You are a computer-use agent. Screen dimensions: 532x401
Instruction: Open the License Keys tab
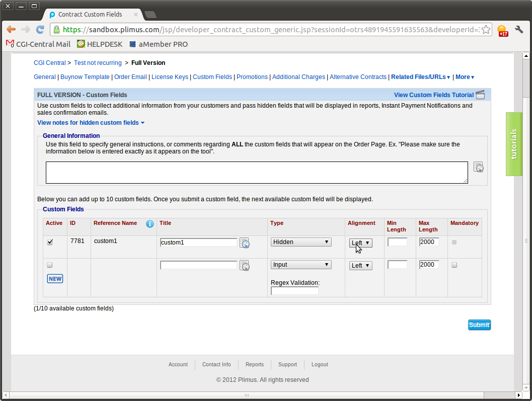(x=170, y=77)
